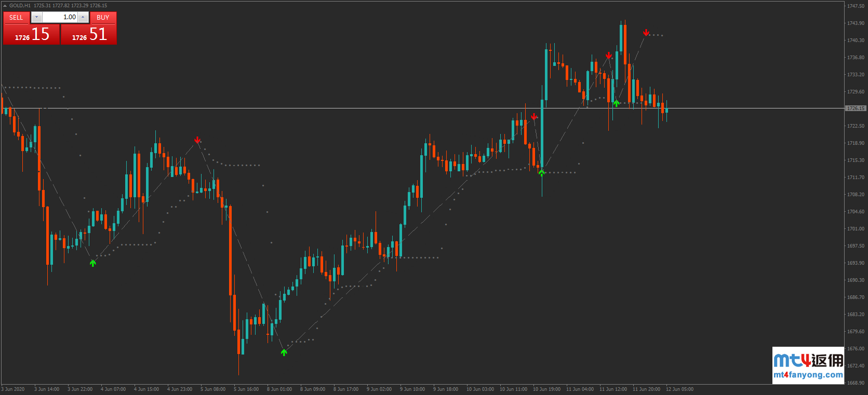Select the rightmost green up arrow signal
Screen dimensions: 868x395
point(617,103)
